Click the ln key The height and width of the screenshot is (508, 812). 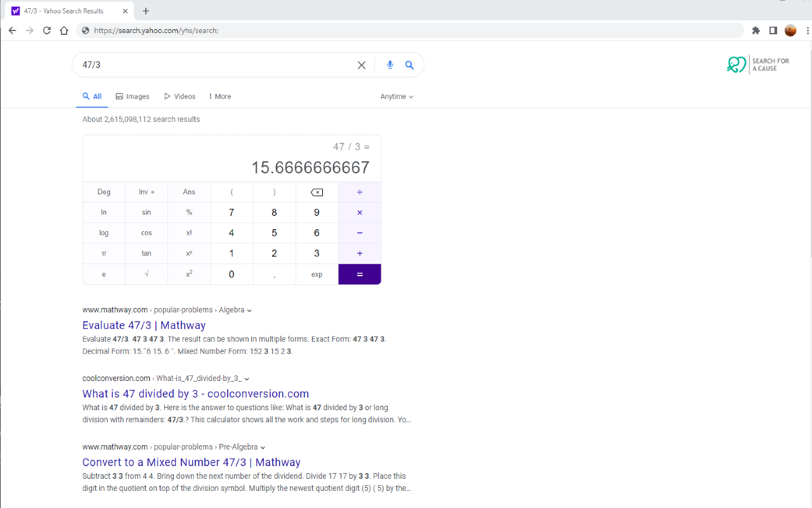(104, 213)
